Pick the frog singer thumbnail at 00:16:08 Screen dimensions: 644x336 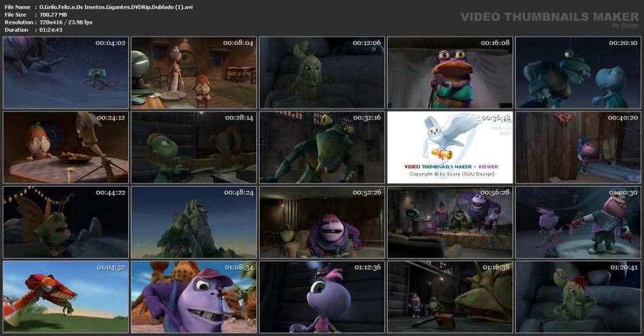450,73
